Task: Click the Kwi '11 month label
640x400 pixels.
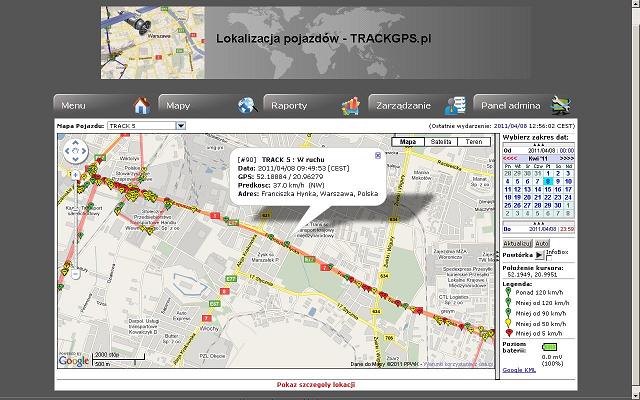Action: 538,158
